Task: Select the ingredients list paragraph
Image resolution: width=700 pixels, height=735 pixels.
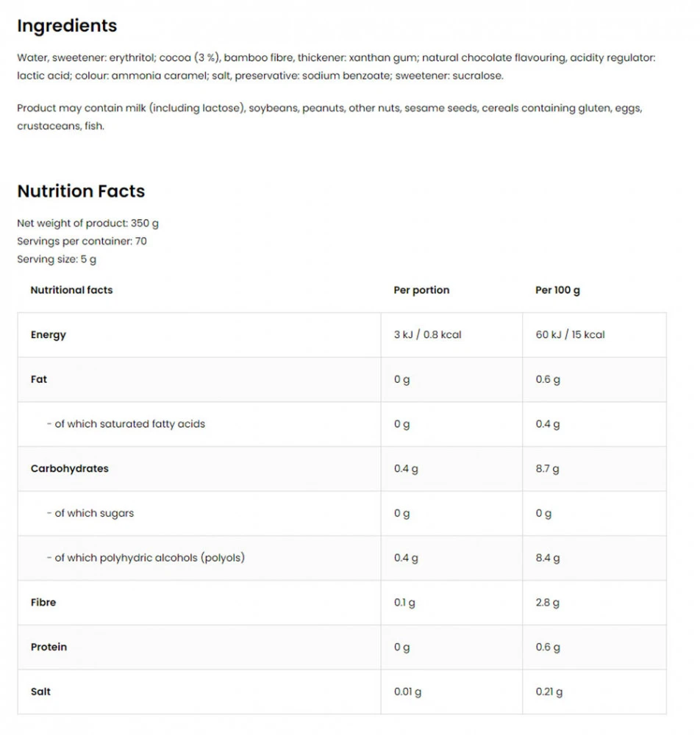Action: (335, 67)
